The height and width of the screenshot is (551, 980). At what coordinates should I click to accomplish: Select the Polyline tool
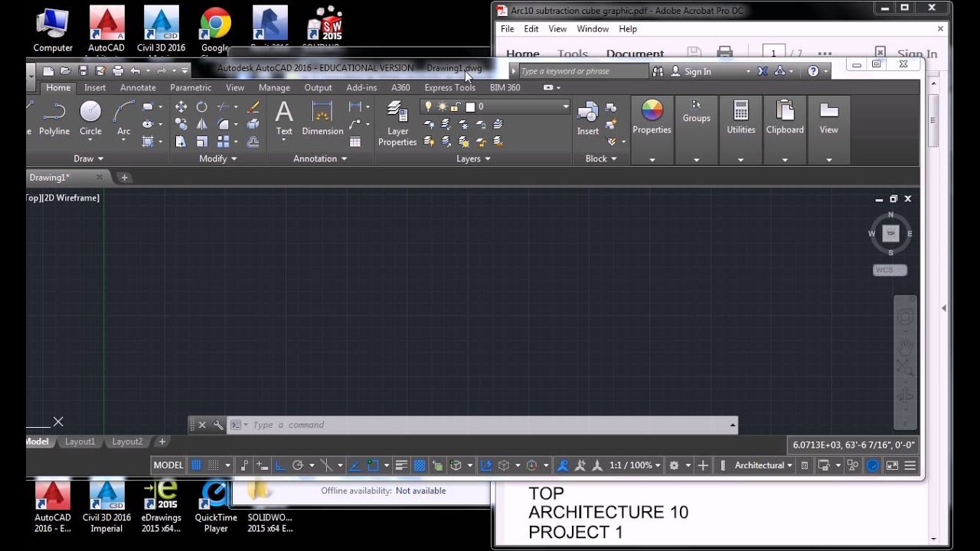click(x=54, y=119)
